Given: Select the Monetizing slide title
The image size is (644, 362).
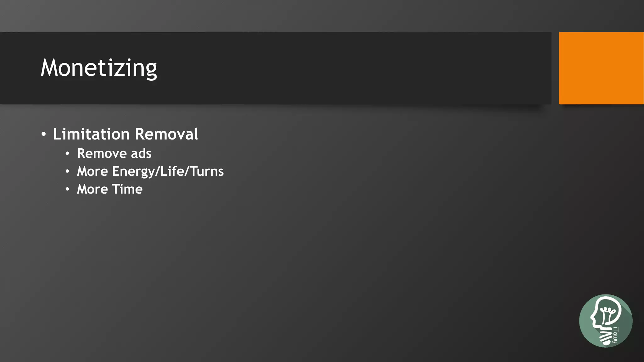Looking at the screenshot, I should point(99,68).
